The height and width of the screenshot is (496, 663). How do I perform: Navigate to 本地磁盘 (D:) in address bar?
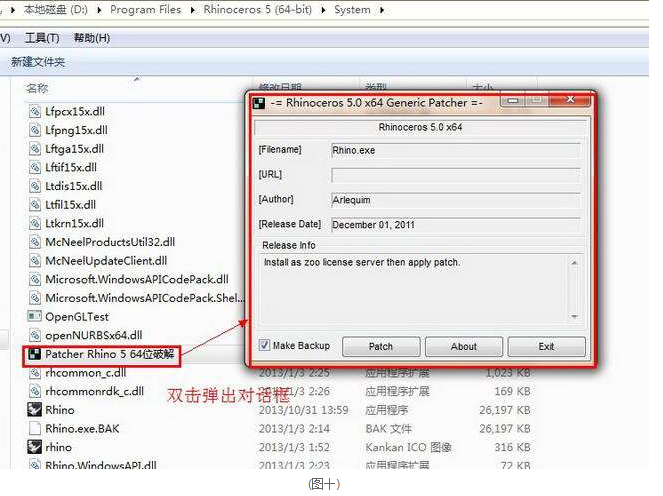click(x=55, y=10)
